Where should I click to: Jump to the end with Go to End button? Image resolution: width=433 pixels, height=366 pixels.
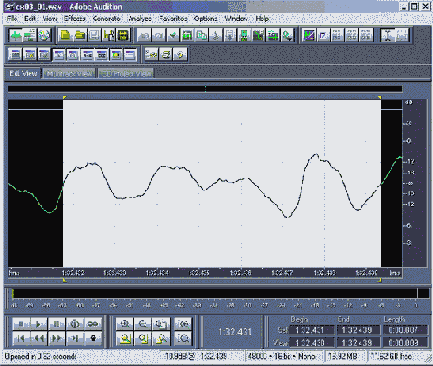[75, 338]
